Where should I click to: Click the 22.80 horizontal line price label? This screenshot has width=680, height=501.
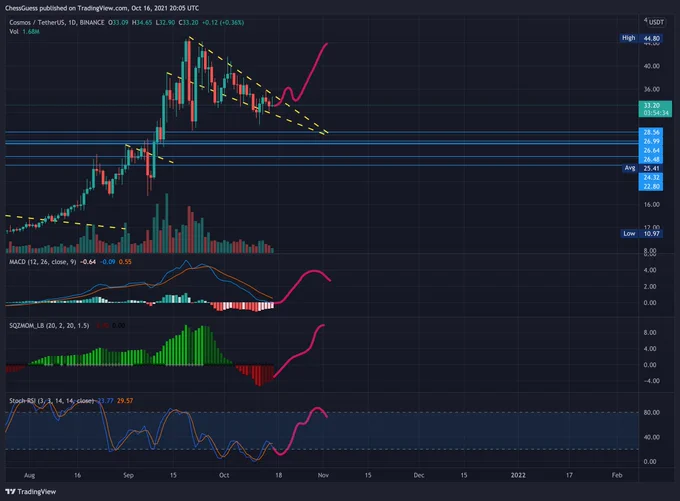click(x=651, y=187)
